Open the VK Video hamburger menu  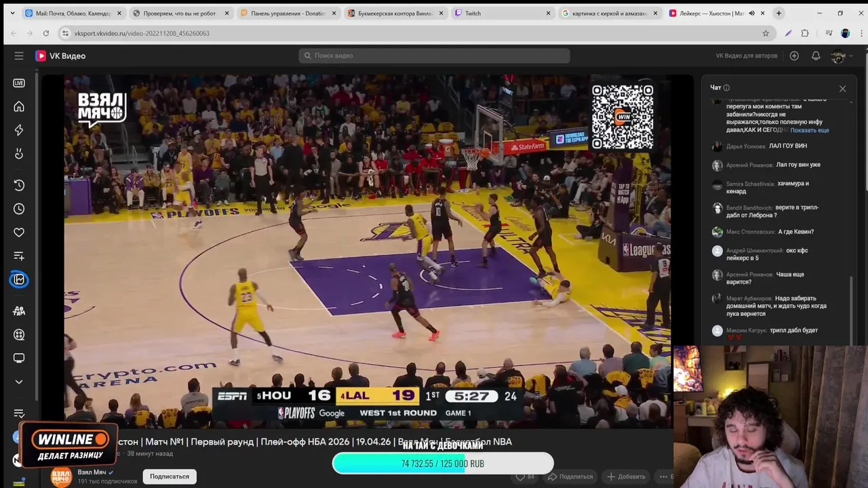19,56
